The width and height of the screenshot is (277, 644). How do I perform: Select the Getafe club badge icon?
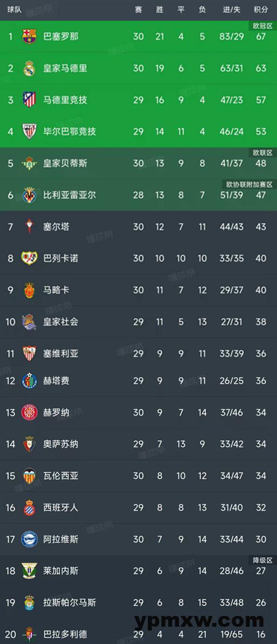pos(29,381)
